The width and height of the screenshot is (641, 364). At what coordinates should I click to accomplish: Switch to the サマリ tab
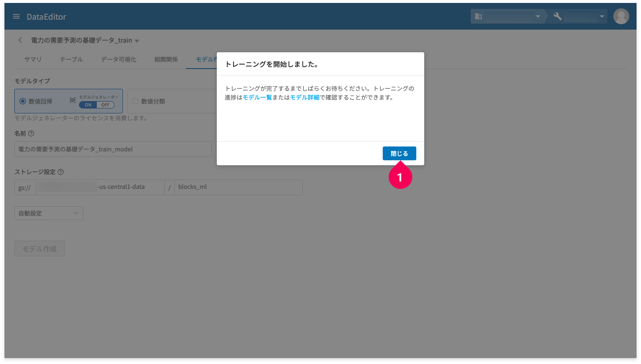click(x=33, y=59)
